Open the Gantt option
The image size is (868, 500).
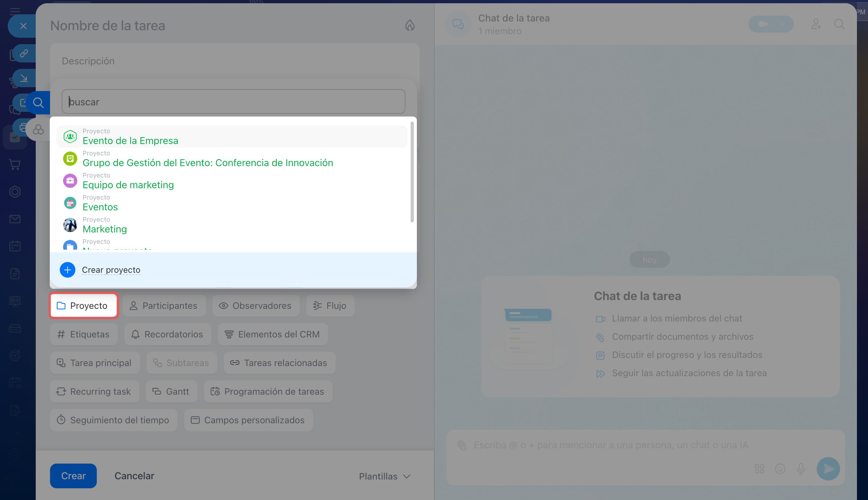(172, 391)
